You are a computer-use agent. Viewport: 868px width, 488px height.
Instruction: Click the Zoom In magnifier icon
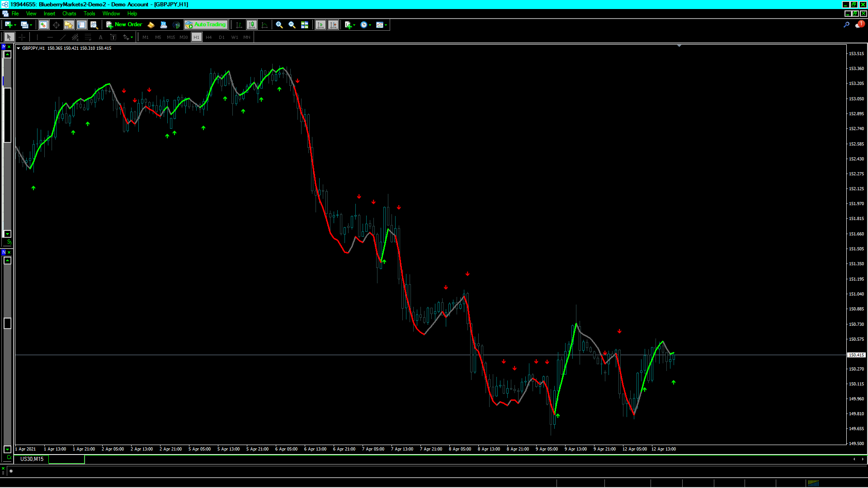tap(279, 25)
